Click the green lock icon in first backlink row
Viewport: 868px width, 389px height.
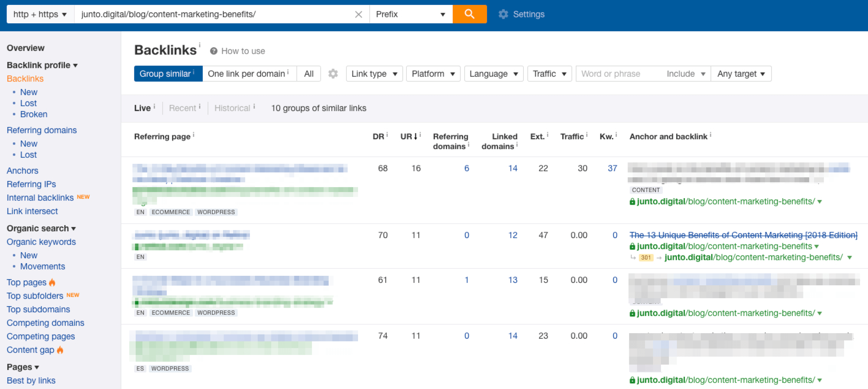click(632, 202)
